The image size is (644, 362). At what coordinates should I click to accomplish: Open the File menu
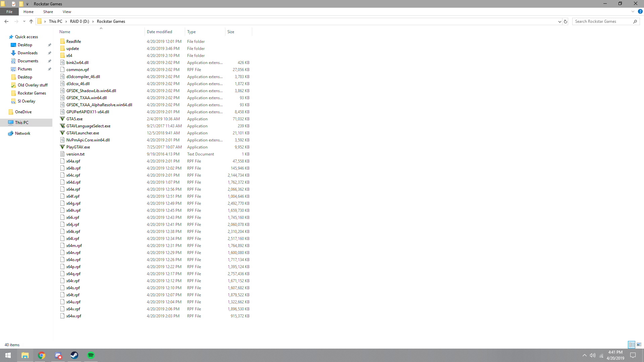pos(9,12)
